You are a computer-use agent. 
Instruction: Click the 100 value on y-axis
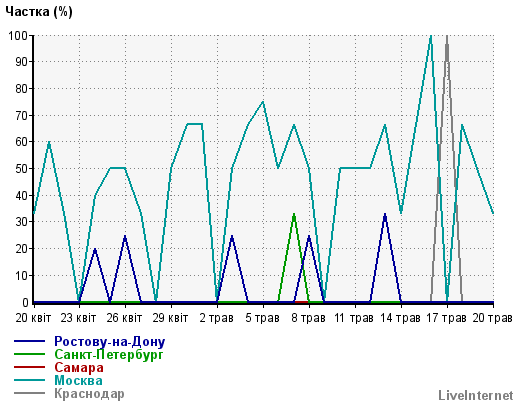tap(18, 35)
